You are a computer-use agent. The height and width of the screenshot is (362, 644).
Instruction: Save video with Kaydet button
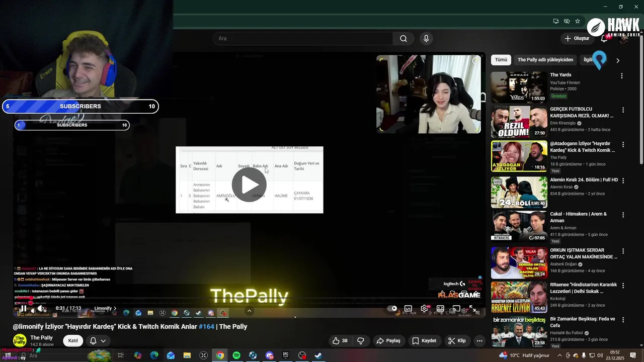[x=424, y=341]
